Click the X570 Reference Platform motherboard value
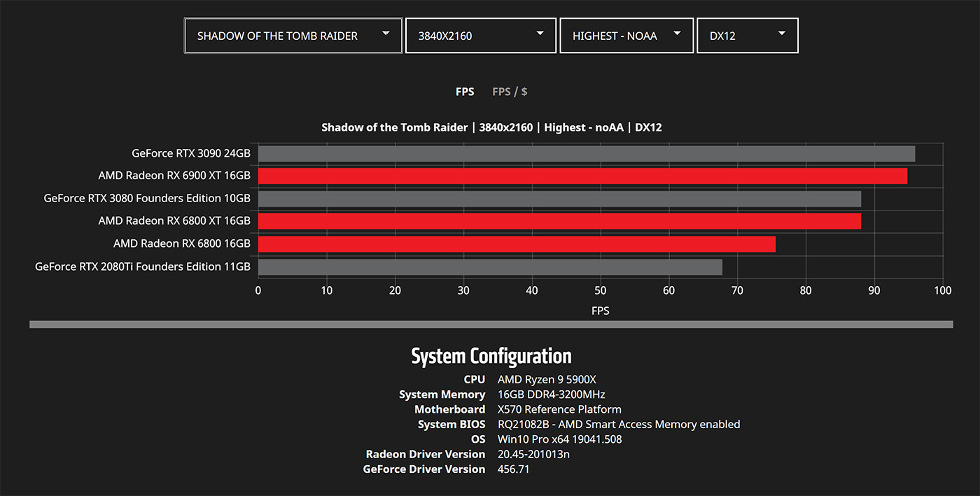 (559, 409)
